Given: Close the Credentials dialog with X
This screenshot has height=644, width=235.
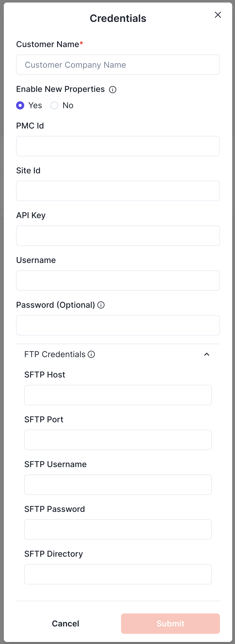Looking at the screenshot, I should click(x=218, y=15).
